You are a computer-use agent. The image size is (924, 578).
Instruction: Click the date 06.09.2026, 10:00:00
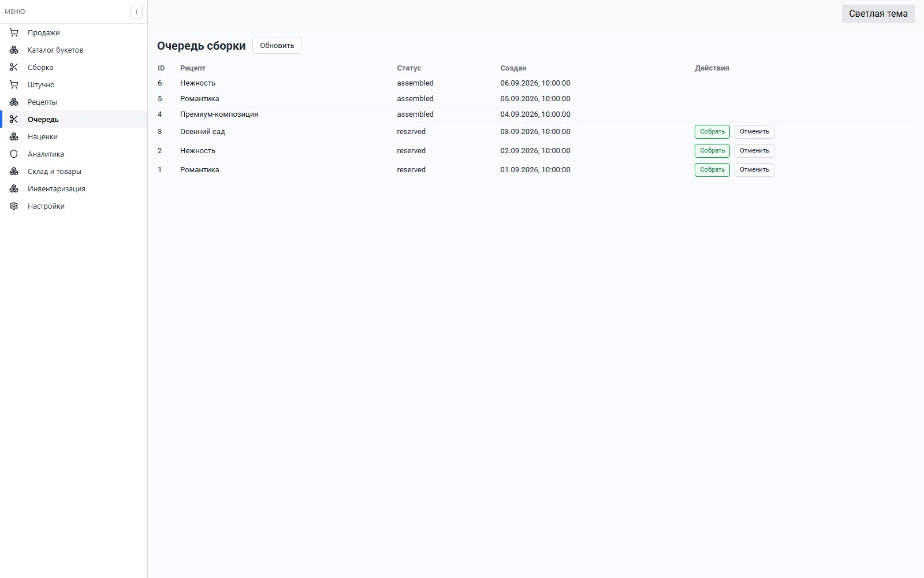[x=535, y=83]
